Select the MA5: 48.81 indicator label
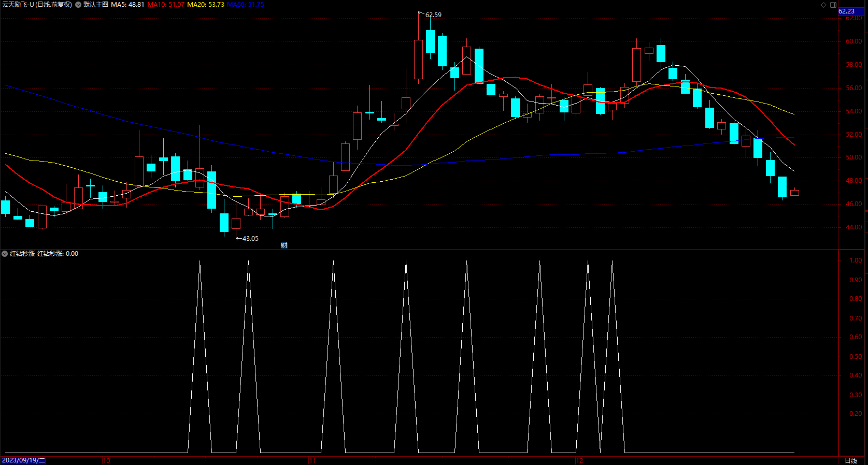The image size is (868, 465). coord(128,5)
